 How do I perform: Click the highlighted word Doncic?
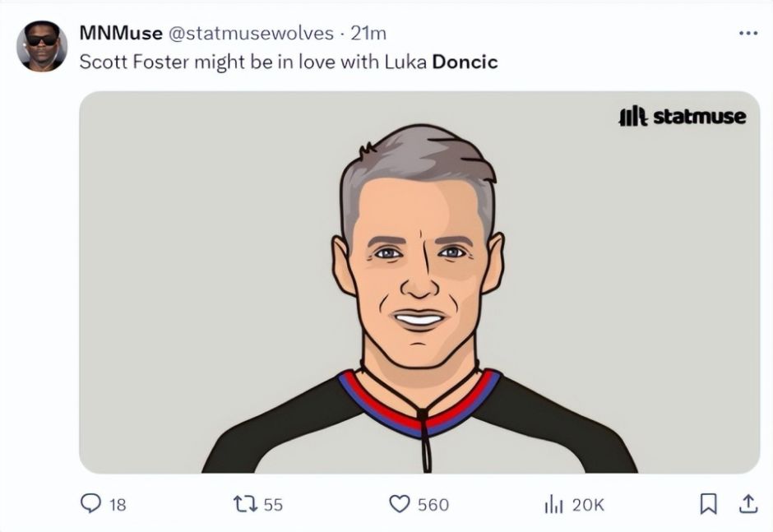(x=465, y=62)
